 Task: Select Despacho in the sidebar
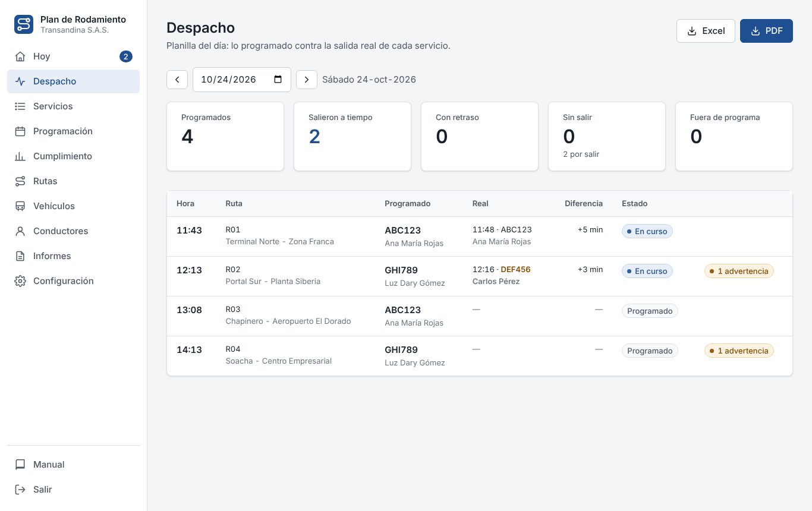pos(73,81)
